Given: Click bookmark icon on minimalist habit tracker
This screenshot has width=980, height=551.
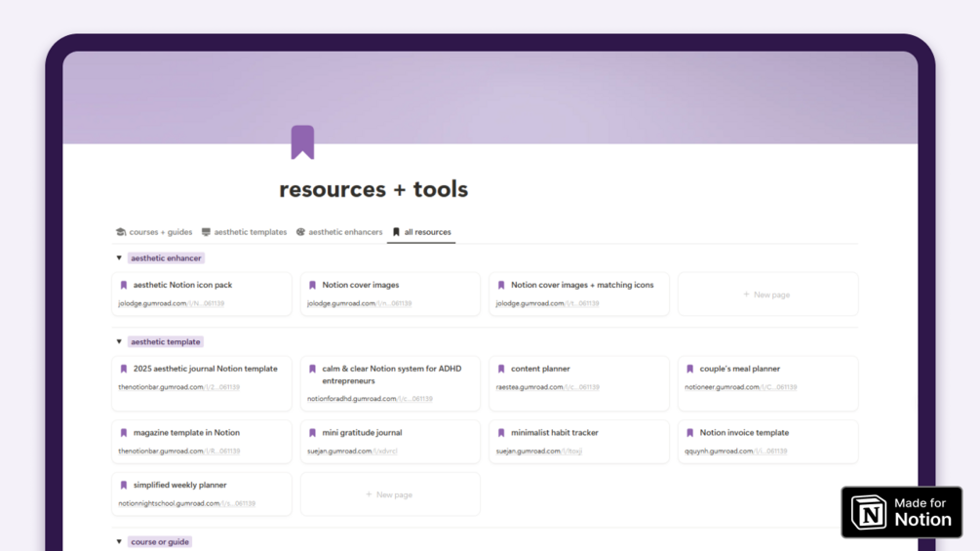Looking at the screenshot, I should [x=501, y=432].
